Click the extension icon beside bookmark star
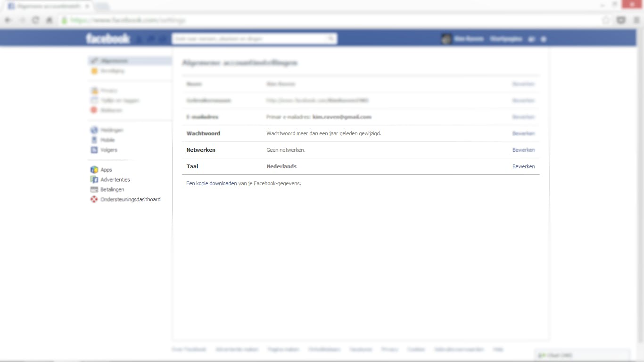The width and height of the screenshot is (644, 362). click(621, 20)
